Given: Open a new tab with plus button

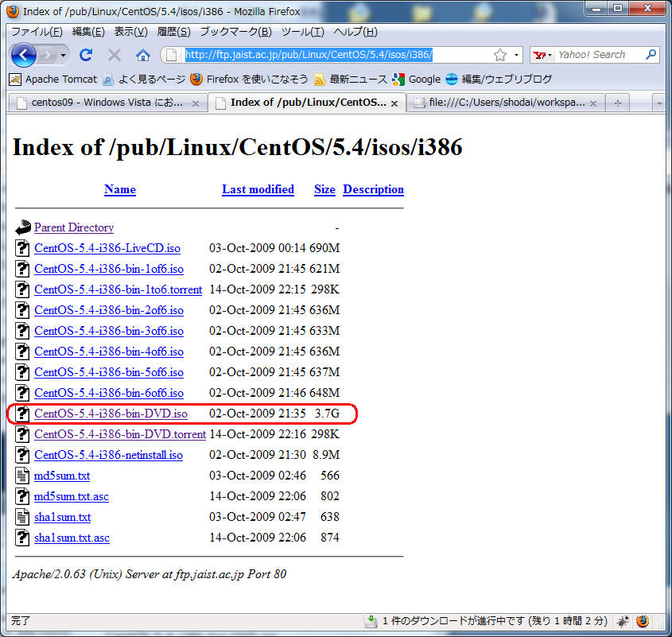Looking at the screenshot, I should (x=617, y=103).
